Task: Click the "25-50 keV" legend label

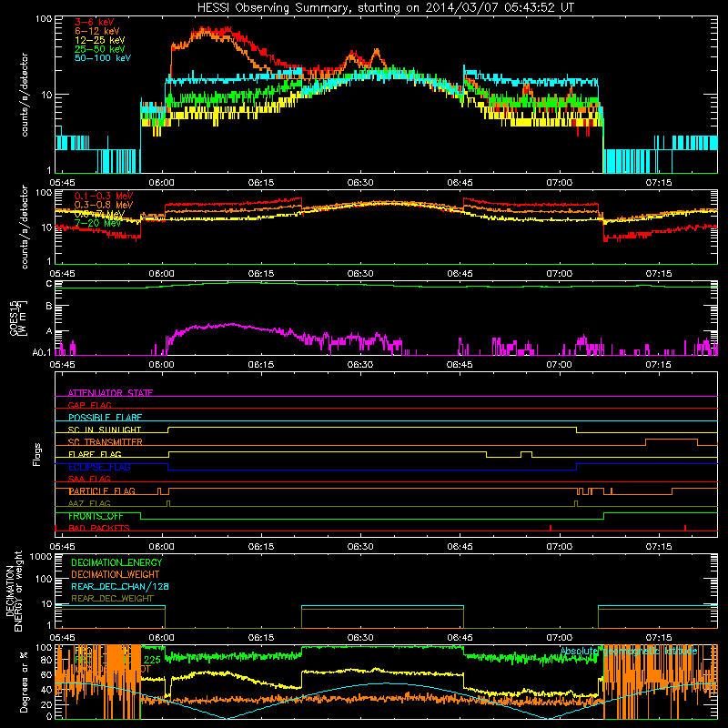Action: [x=99, y=49]
